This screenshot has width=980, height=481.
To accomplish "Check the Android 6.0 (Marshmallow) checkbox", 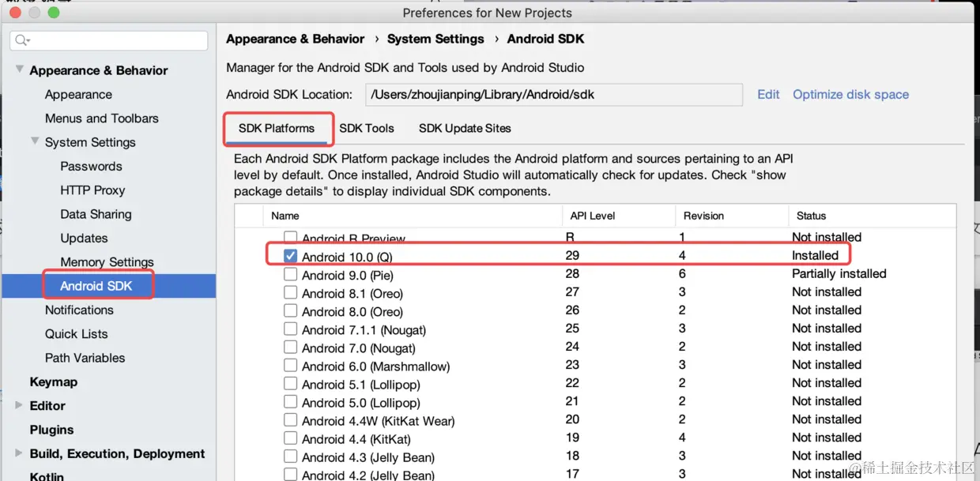I will point(290,365).
